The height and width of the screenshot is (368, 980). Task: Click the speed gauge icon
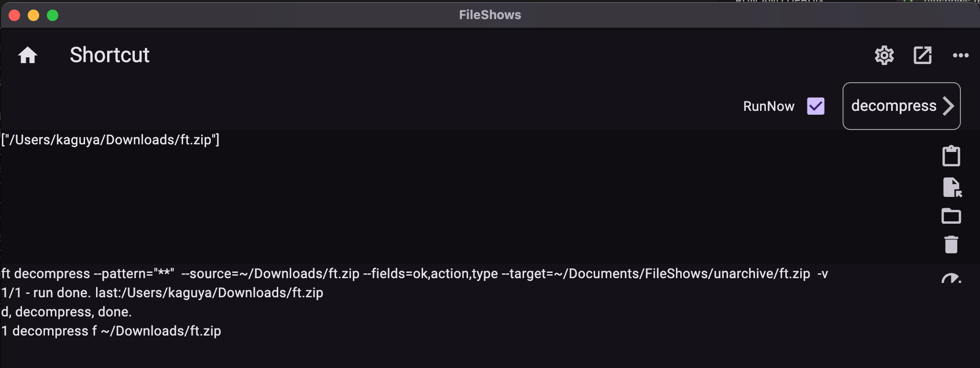coord(951,278)
